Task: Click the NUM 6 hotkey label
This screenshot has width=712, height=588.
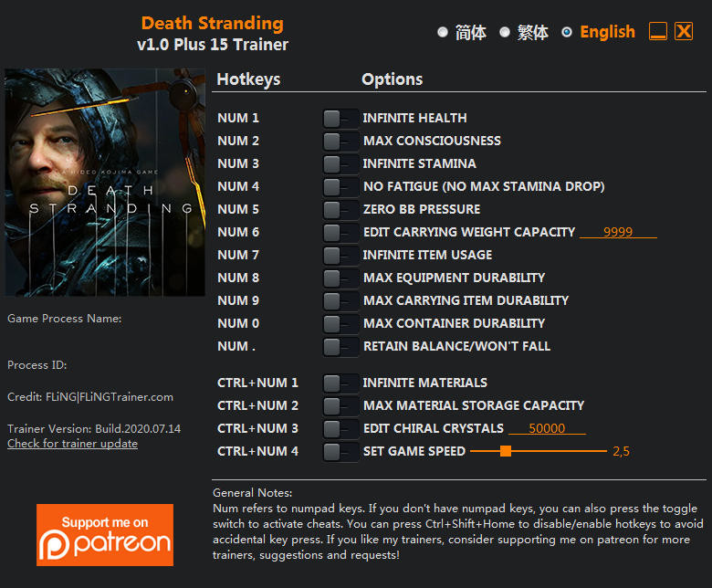Action: coord(238,232)
